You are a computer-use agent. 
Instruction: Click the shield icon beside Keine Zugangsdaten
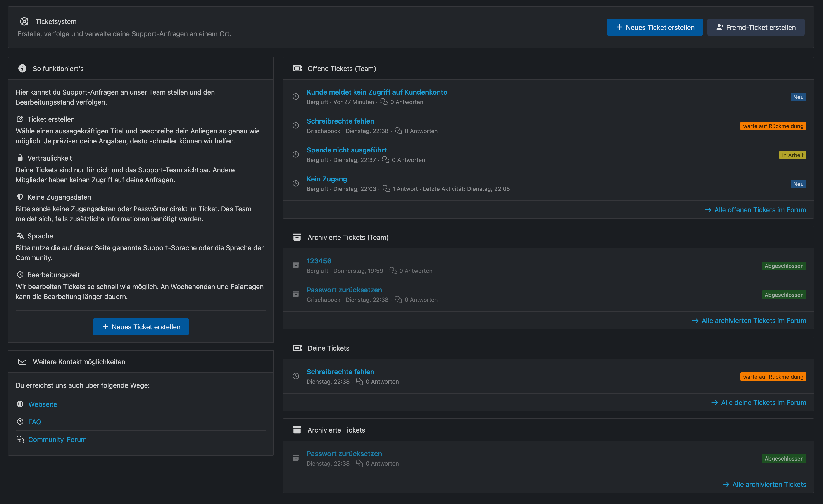click(x=20, y=197)
